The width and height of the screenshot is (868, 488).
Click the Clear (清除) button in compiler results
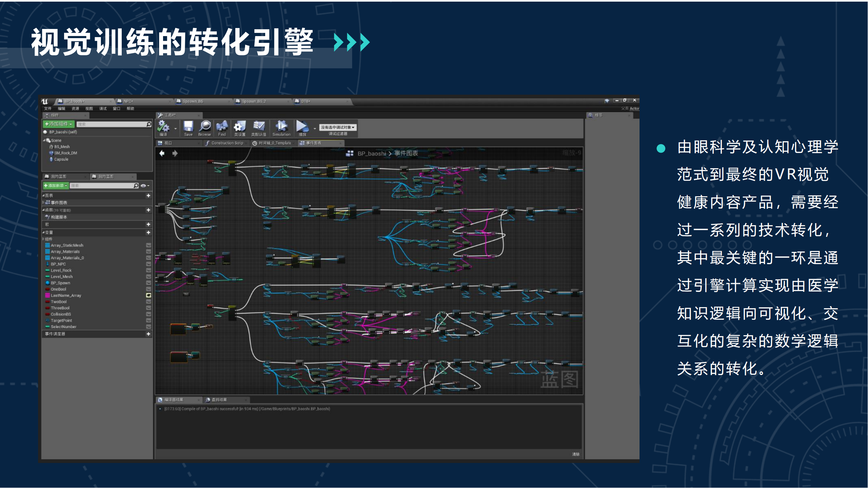click(x=576, y=454)
